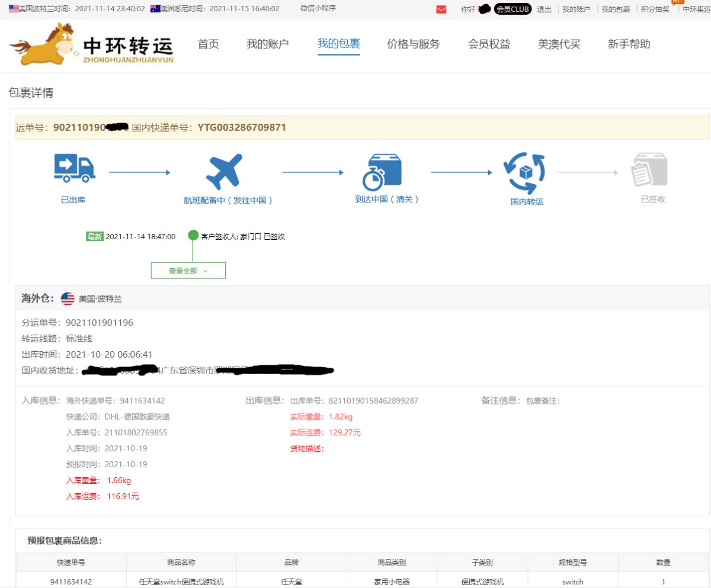Click 出库时间 2021-10-20 06:06:41
Image resolution: width=711 pixels, height=588 pixels.
[109, 355]
